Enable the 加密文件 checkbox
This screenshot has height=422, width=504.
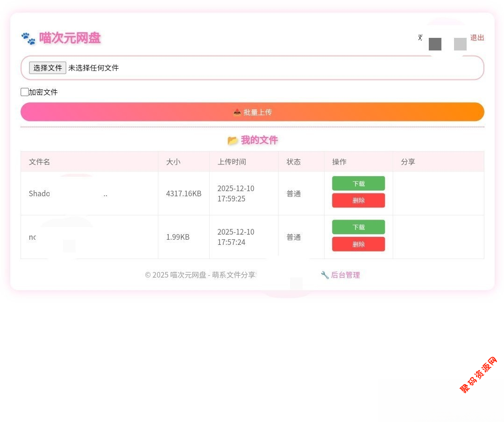point(25,92)
